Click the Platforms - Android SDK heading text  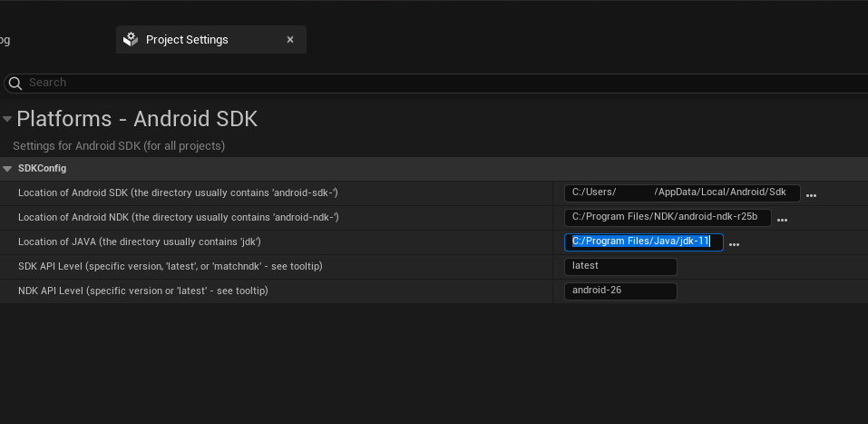click(x=137, y=119)
